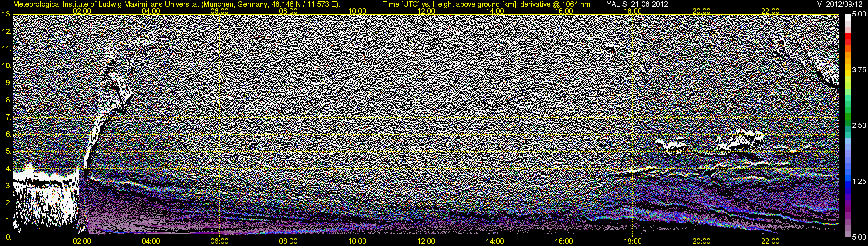Click the 10 km height axis label
Viewport: 868px width, 246px height.
(6, 66)
